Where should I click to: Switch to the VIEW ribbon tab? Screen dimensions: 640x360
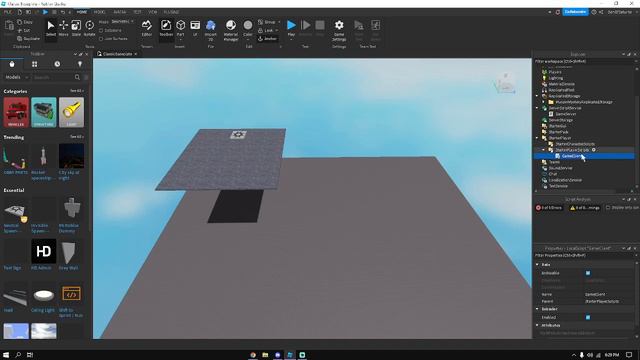tap(153, 12)
